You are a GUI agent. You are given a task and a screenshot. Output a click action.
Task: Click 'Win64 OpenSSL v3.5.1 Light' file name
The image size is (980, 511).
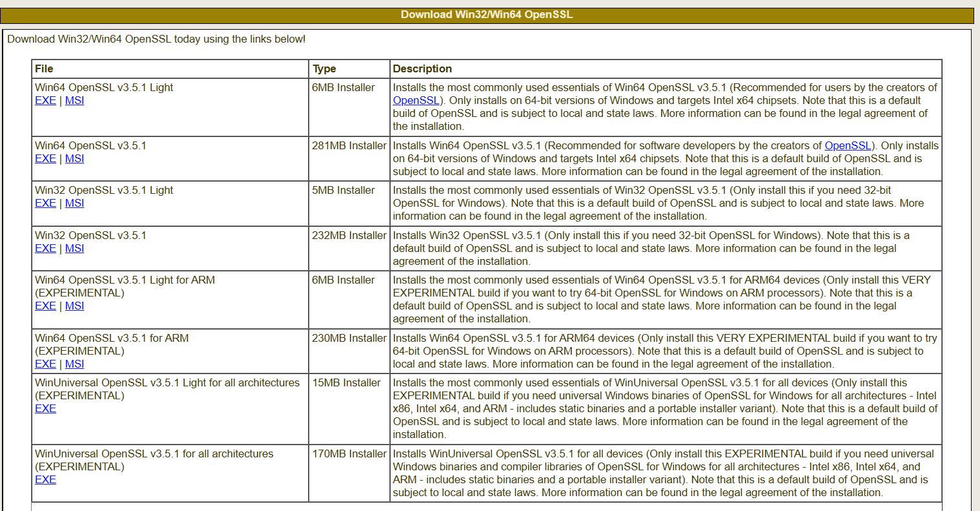point(104,88)
